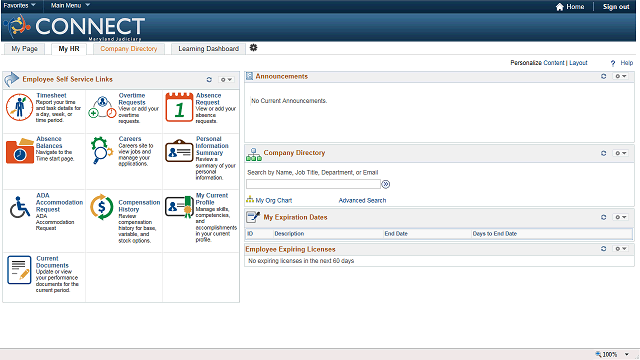Click the Advanced Search link
This screenshot has height=360, width=640.
[x=362, y=200]
